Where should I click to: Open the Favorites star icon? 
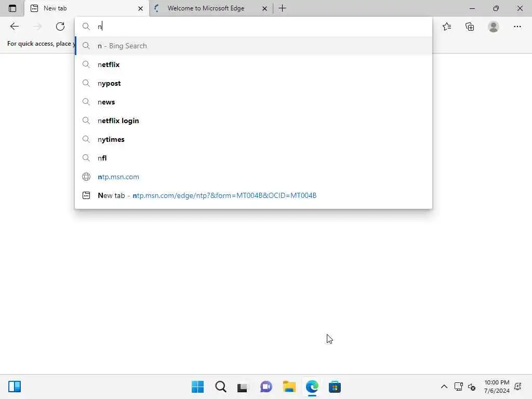click(x=447, y=26)
